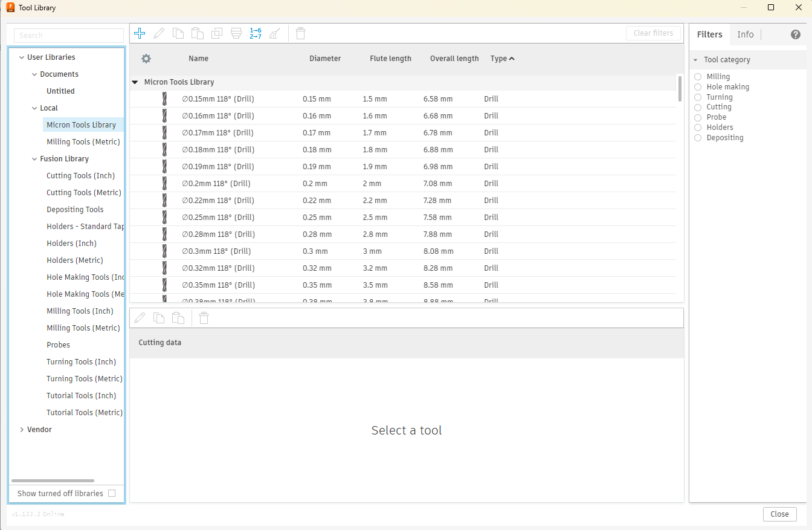Click the Renumber Tools icon (1→6, 2→7)
The height and width of the screenshot is (530, 812).
(x=256, y=33)
